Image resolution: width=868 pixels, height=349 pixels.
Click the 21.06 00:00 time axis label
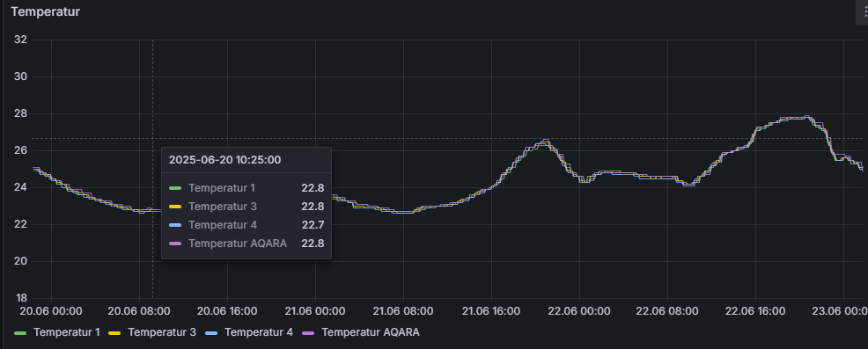click(315, 311)
